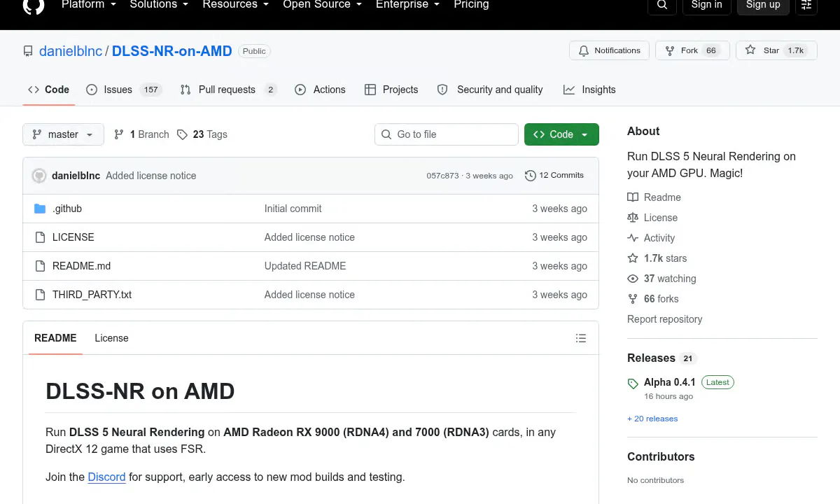
Task: Click the Actions play icon
Action: point(300,90)
